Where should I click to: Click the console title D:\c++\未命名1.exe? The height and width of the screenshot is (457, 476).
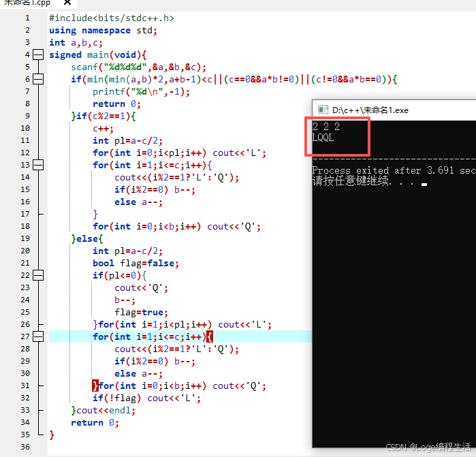click(370, 110)
